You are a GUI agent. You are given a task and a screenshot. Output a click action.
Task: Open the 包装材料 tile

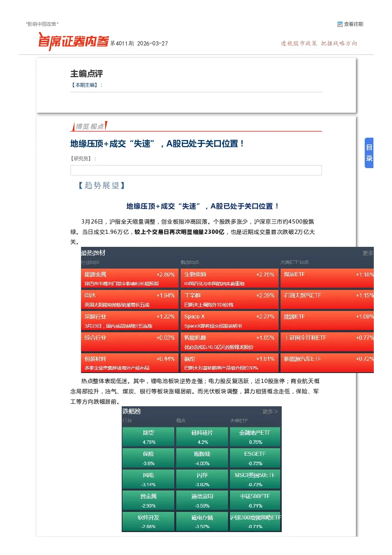pyautogui.click(x=129, y=363)
